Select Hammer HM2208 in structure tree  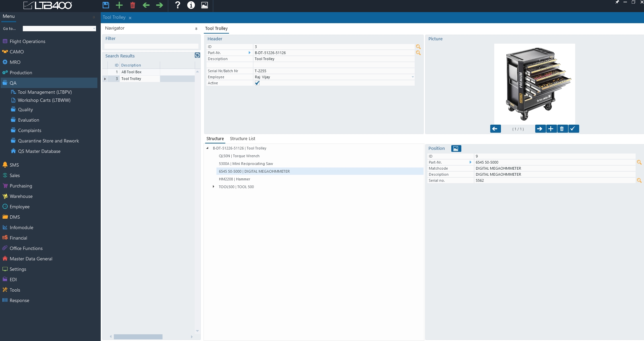(234, 179)
